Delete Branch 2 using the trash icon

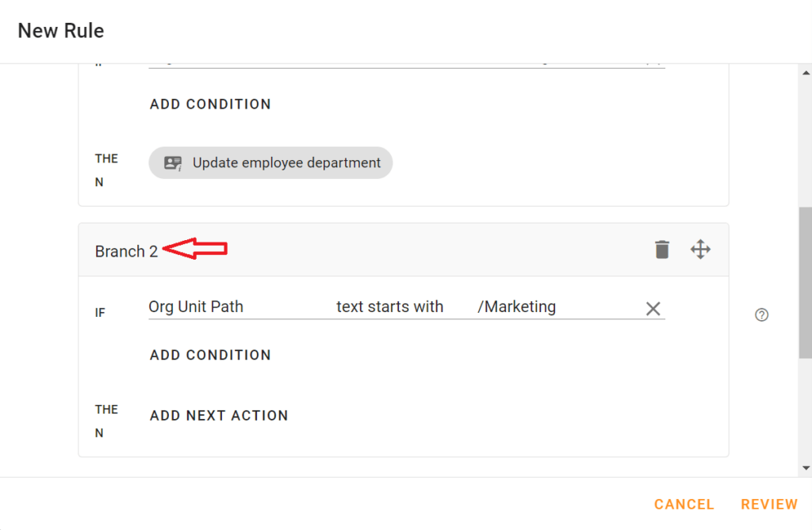tap(661, 249)
